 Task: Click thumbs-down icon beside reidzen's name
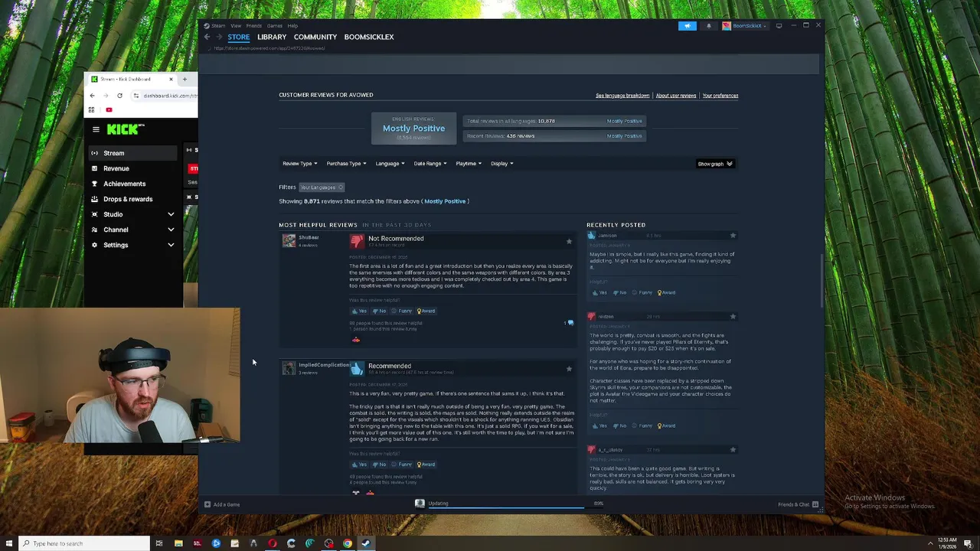point(591,316)
